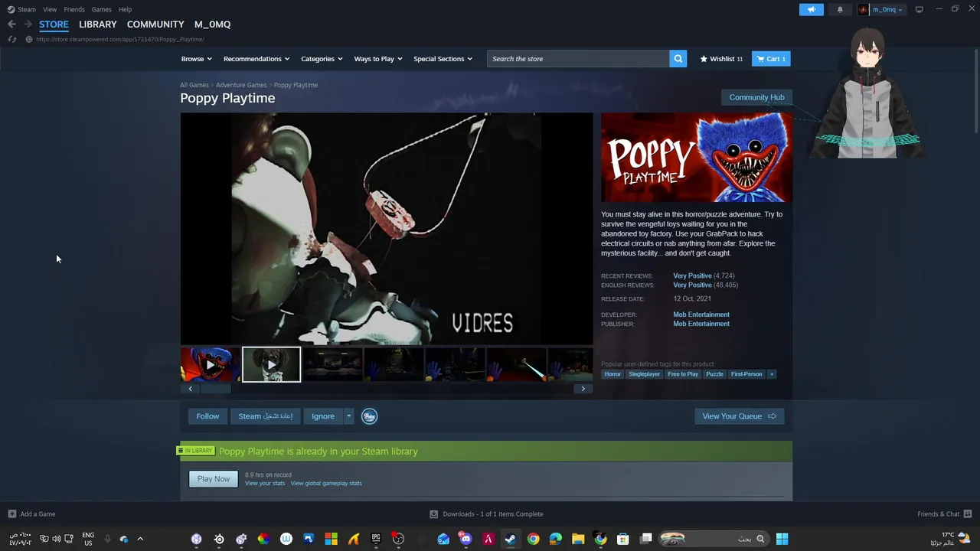Expand the Ways to Play dropdown

pos(378,59)
